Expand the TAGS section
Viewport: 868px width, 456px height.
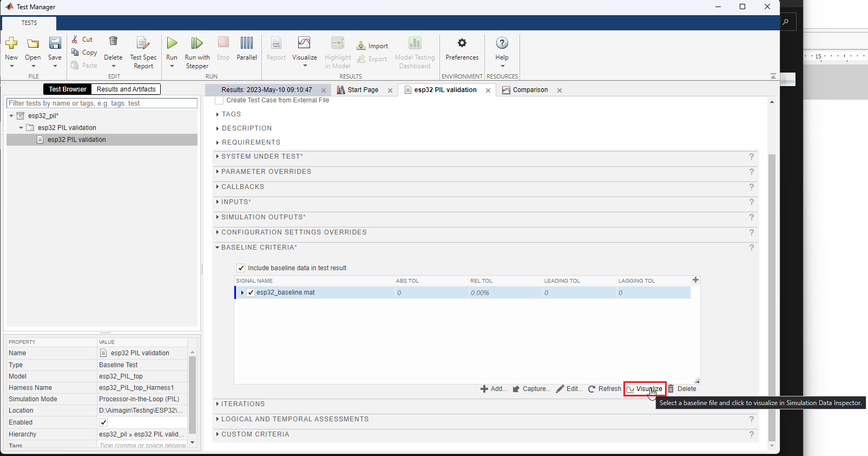(x=218, y=114)
